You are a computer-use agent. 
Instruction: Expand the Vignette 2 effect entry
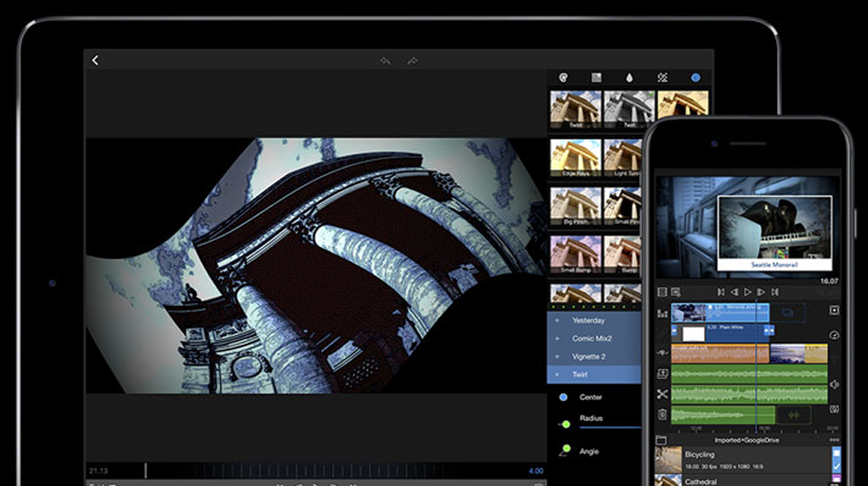point(557,357)
